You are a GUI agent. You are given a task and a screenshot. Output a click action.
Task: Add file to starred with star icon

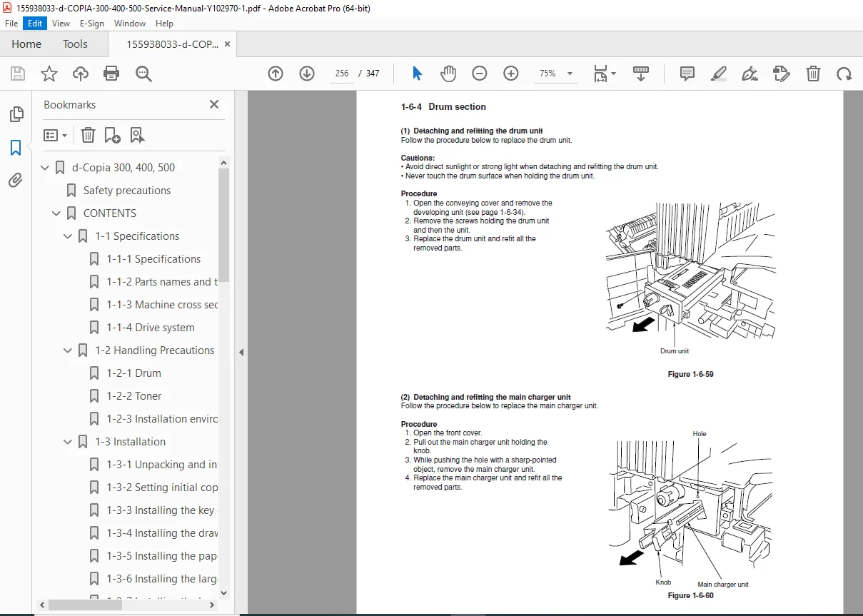(49, 74)
